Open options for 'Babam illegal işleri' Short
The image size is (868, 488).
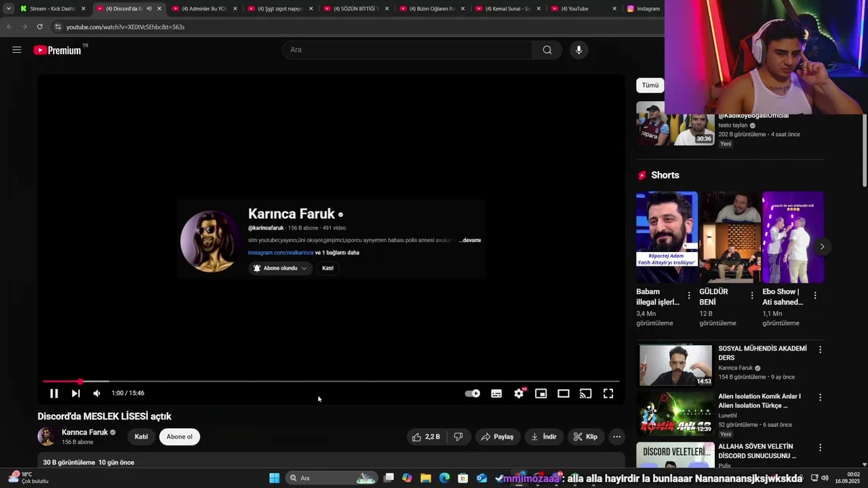click(x=689, y=296)
